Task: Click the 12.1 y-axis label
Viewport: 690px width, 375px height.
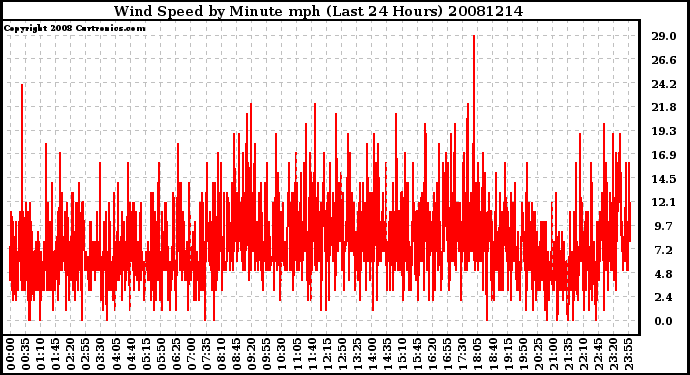Action: (x=664, y=202)
